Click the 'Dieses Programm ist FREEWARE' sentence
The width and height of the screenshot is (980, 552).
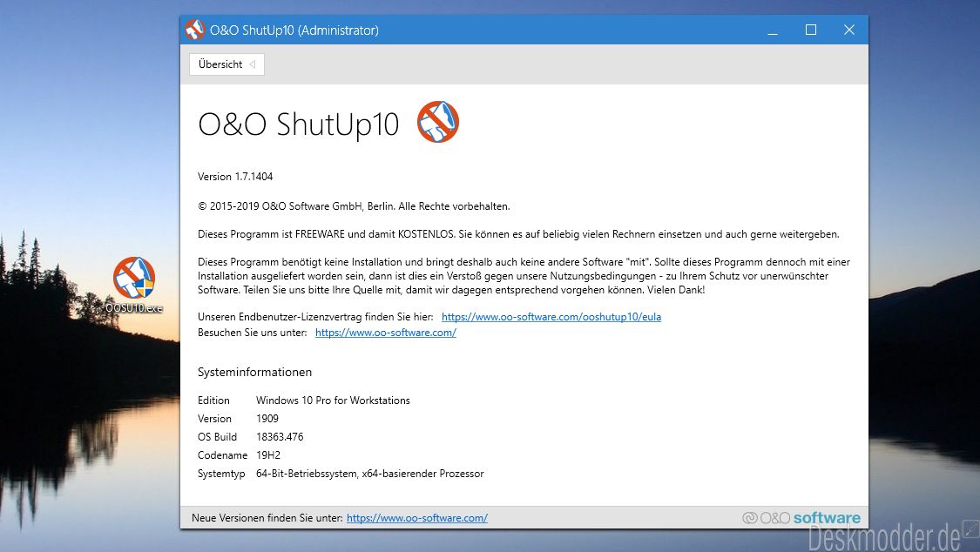pyautogui.click(x=519, y=234)
